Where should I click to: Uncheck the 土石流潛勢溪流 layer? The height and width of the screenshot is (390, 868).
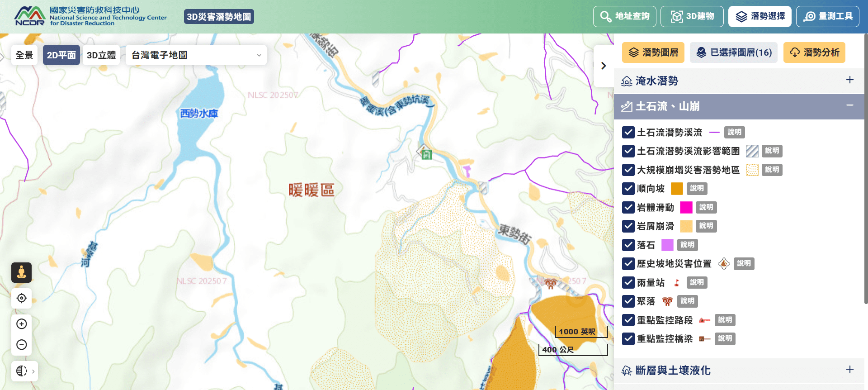(628, 132)
